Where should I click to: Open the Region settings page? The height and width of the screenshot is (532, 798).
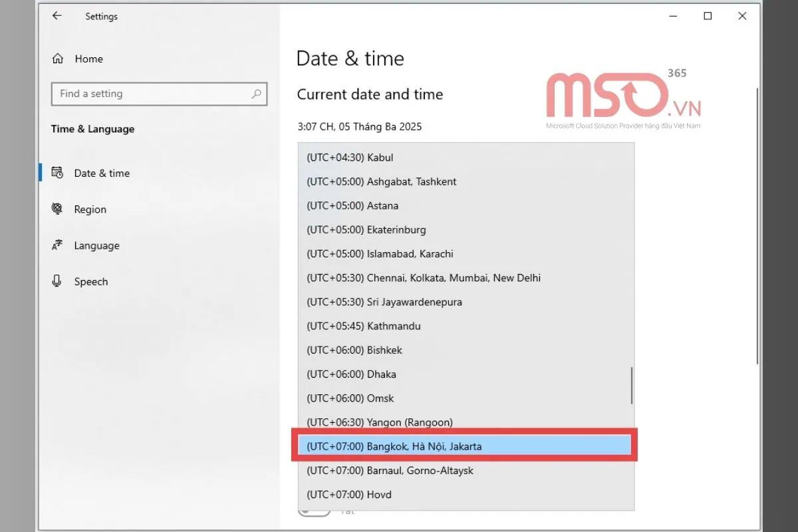tap(90, 209)
